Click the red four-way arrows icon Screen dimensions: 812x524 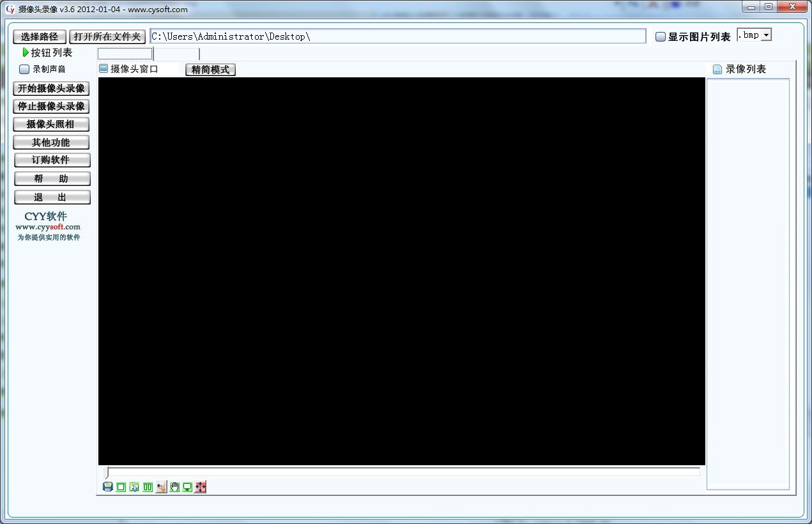[x=201, y=487]
